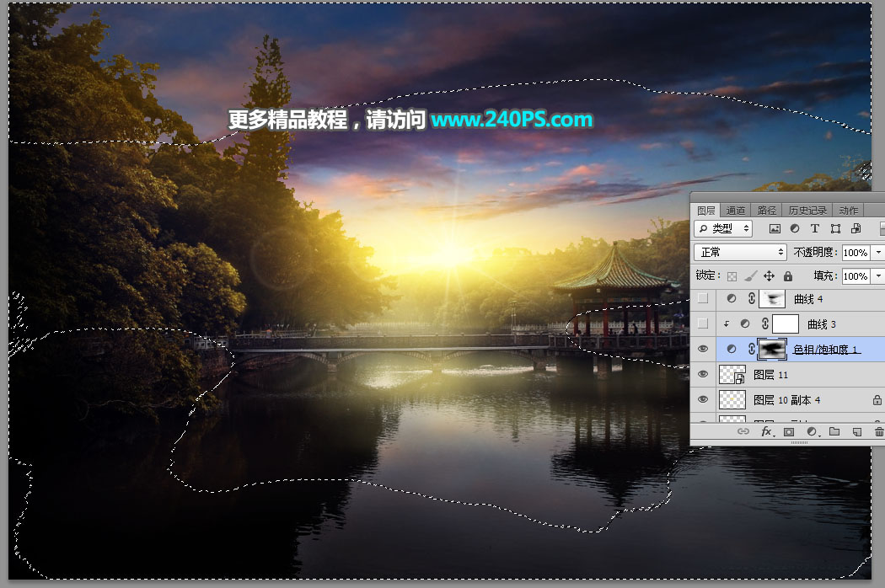Click 不透明度 100% value field
The height and width of the screenshot is (588, 885).
[855, 252]
